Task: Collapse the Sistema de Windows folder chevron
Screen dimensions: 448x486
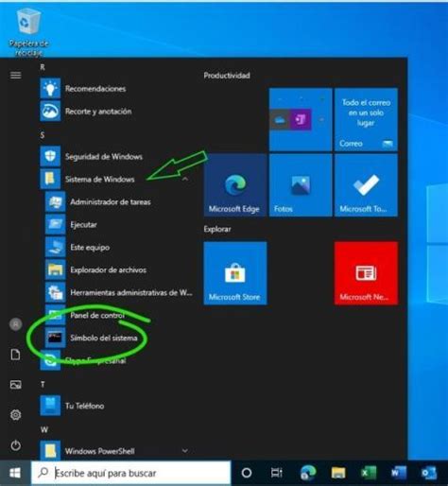Action: coord(185,179)
